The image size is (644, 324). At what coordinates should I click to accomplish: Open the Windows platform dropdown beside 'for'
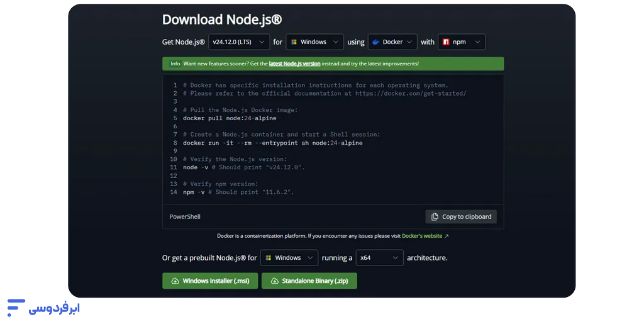tap(314, 42)
